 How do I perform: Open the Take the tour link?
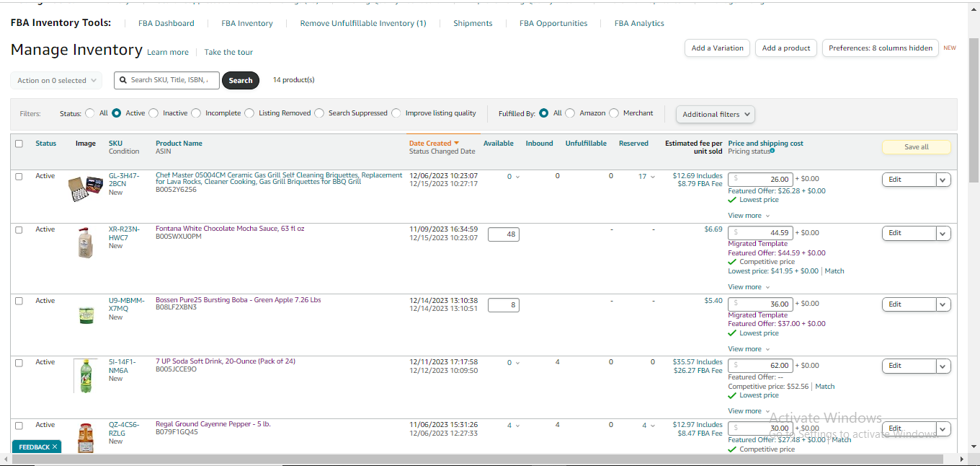[x=228, y=52]
